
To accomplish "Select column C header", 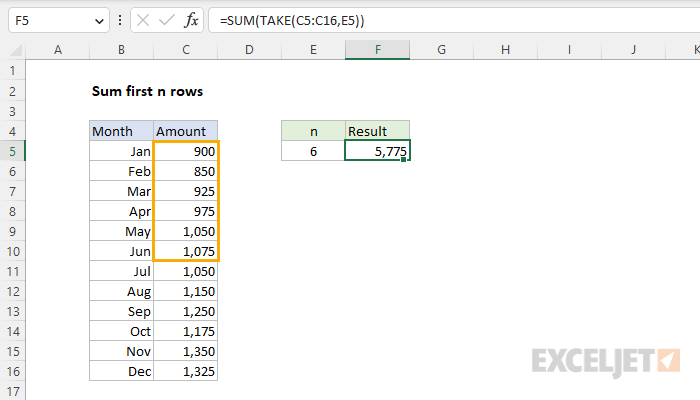I will (186, 50).
